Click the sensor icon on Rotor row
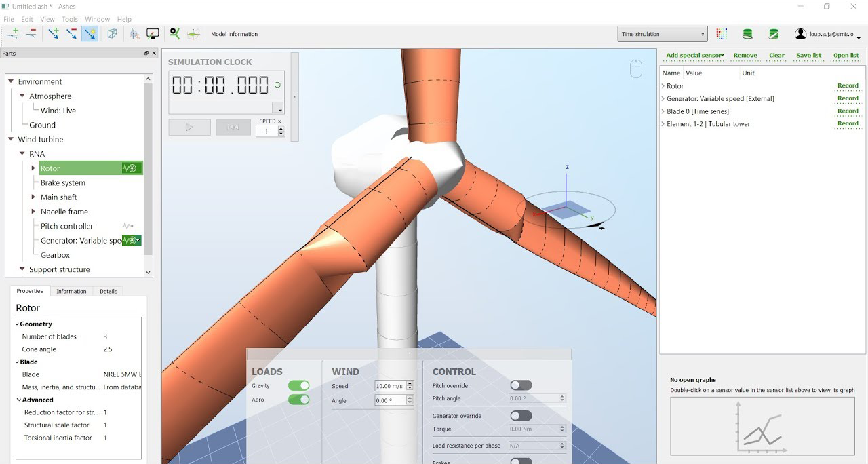This screenshot has height=464, width=868. coord(132,168)
